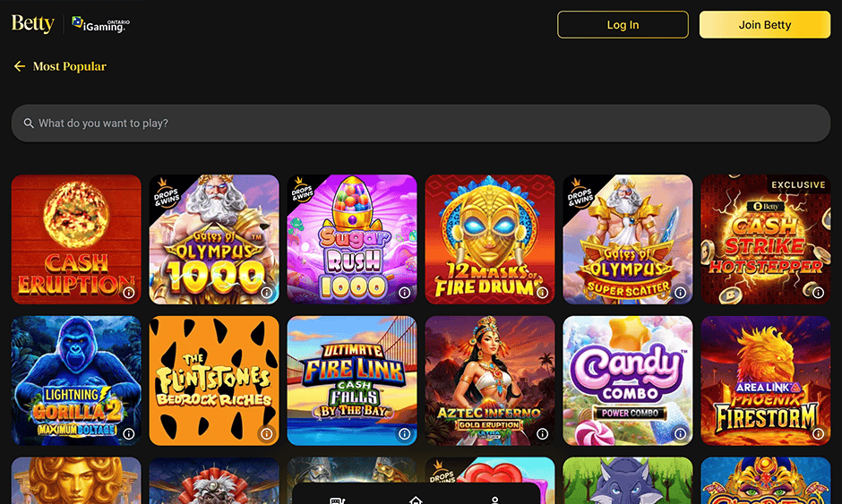The image size is (842, 504).
Task: Open the Betty logo home link
Action: tap(33, 23)
